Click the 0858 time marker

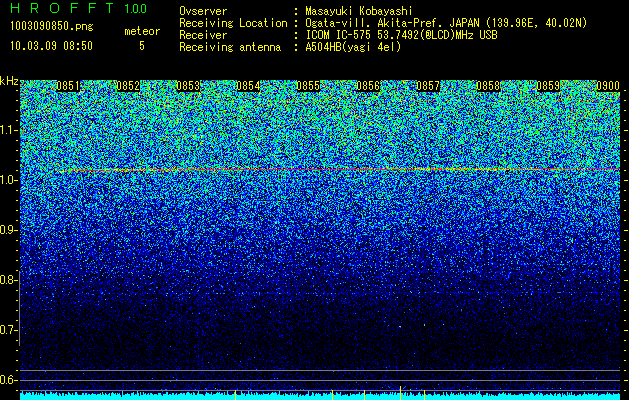488,86
